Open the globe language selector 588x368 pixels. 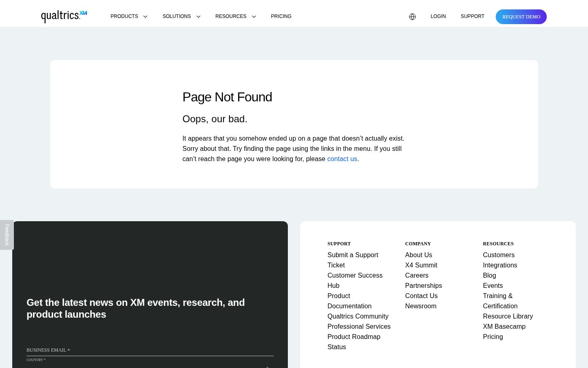point(412,17)
